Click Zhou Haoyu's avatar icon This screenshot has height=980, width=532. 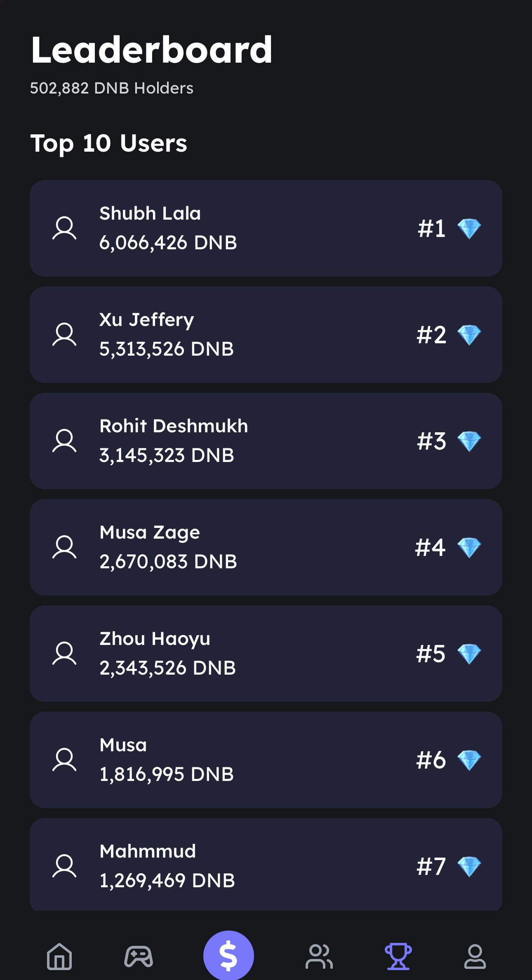coord(64,653)
